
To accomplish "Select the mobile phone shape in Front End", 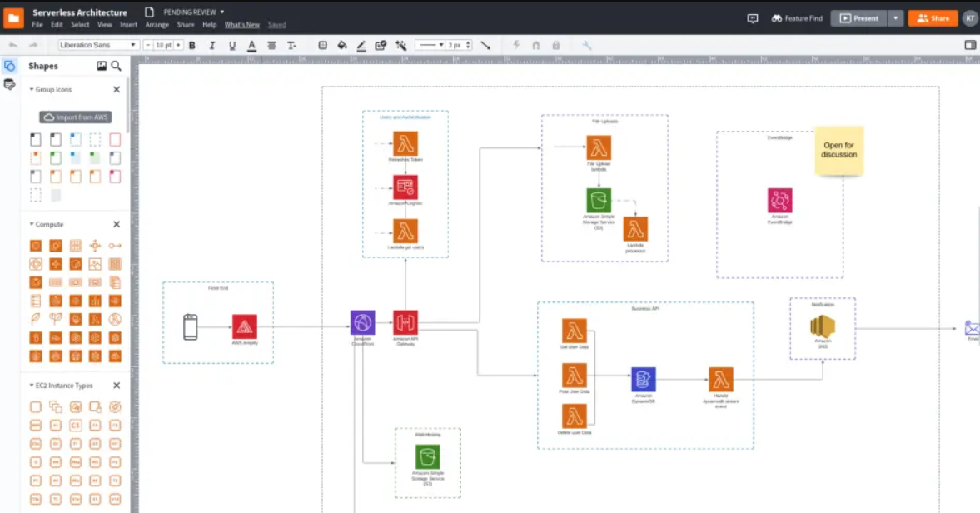I will click(x=191, y=326).
